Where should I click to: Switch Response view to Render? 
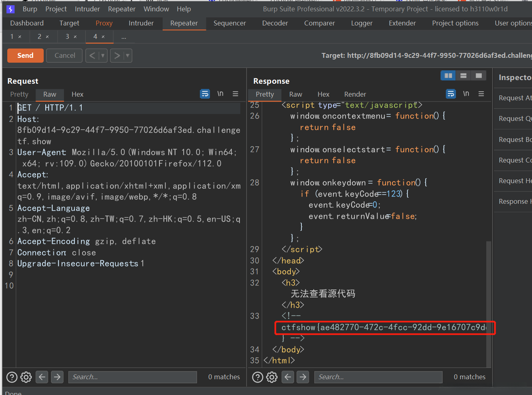coord(355,94)
